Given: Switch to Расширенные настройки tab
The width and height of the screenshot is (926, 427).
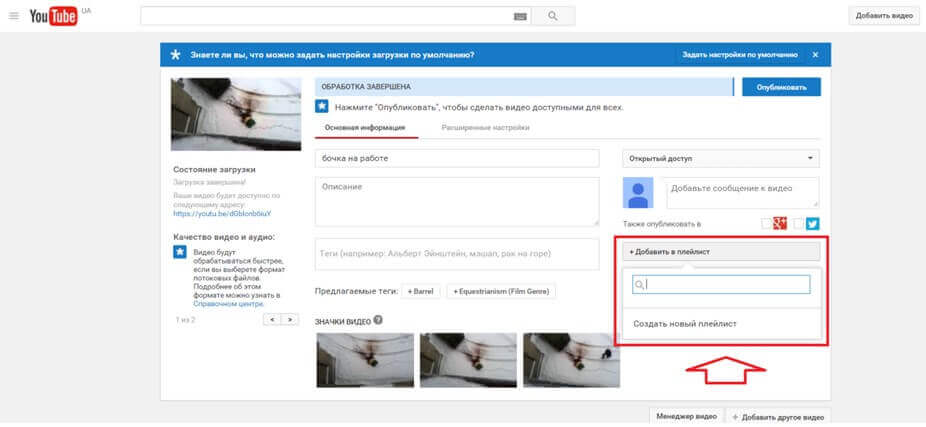Looking at the screenshot, I should (x=485, y=128).
